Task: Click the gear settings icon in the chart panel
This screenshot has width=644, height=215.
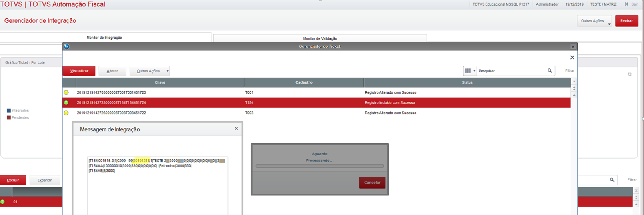Action: click(630, 74)
